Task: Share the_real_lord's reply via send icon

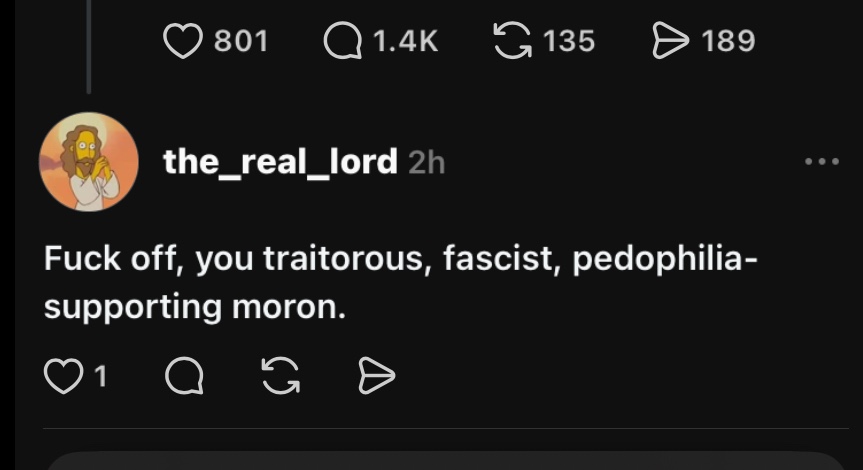Action: point(376,376)
